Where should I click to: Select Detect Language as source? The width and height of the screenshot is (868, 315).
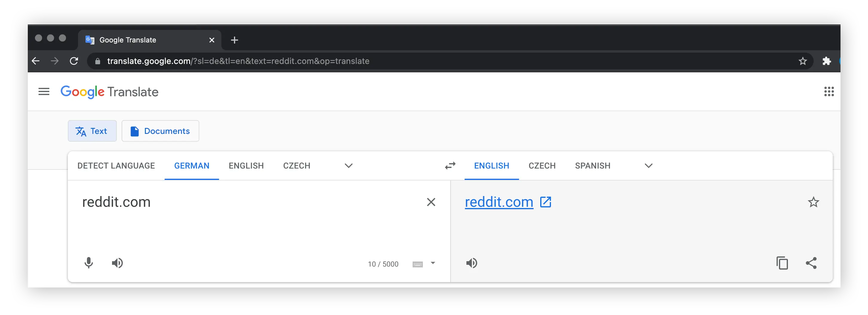tap(116, 166)
